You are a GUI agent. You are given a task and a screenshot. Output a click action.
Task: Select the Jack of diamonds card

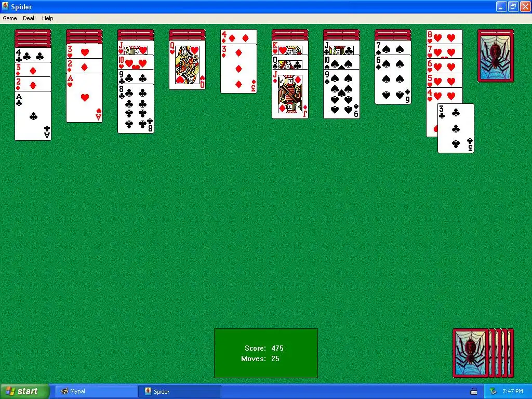(290, 94)
